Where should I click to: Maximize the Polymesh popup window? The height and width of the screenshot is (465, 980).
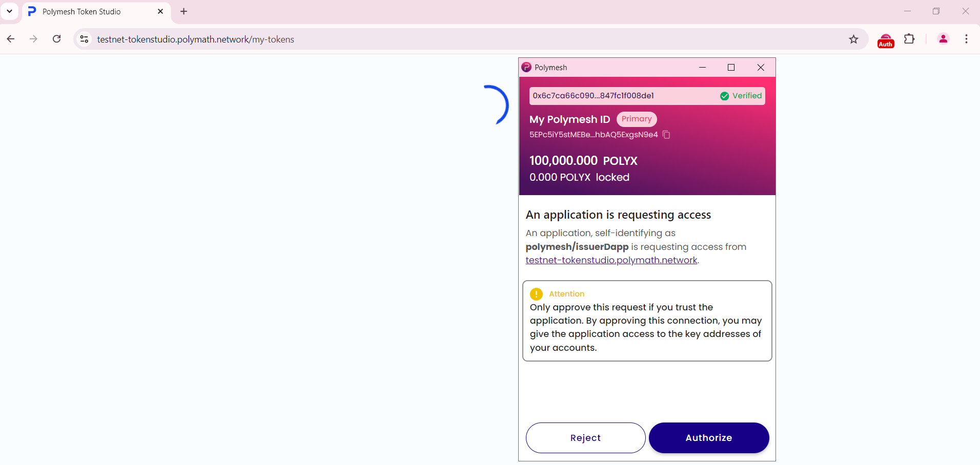pos(731,67)
